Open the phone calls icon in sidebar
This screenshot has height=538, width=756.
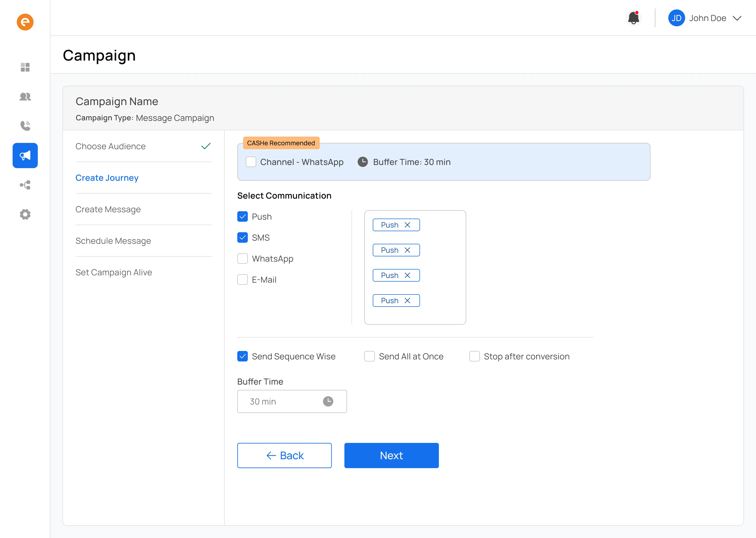(25, 126)
